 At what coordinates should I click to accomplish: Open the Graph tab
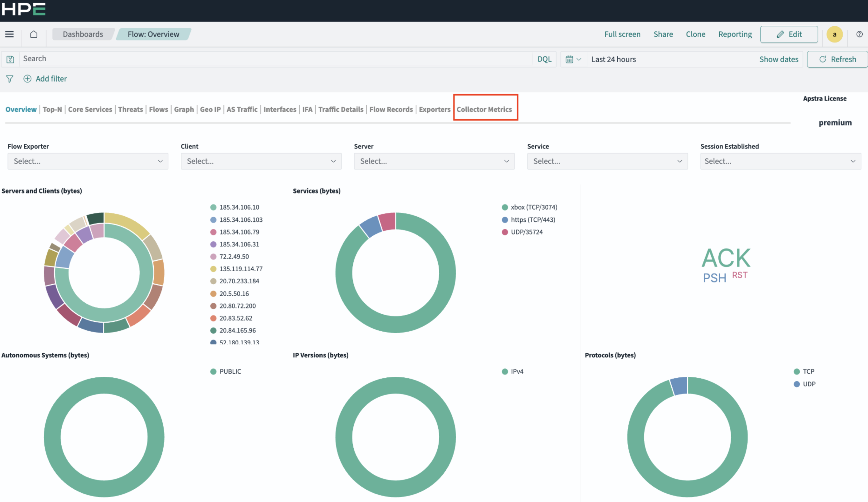point(184,109)
